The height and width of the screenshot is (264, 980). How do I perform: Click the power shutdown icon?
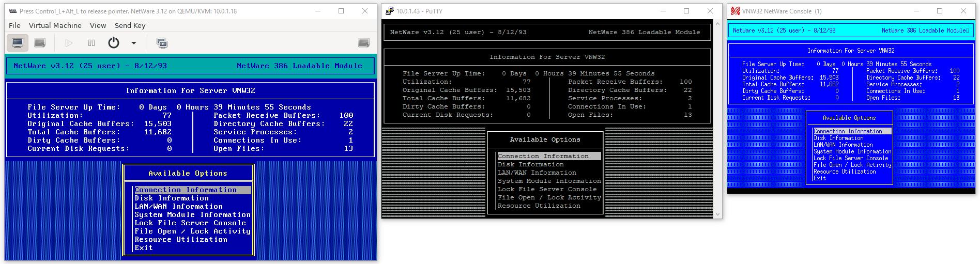114,43
